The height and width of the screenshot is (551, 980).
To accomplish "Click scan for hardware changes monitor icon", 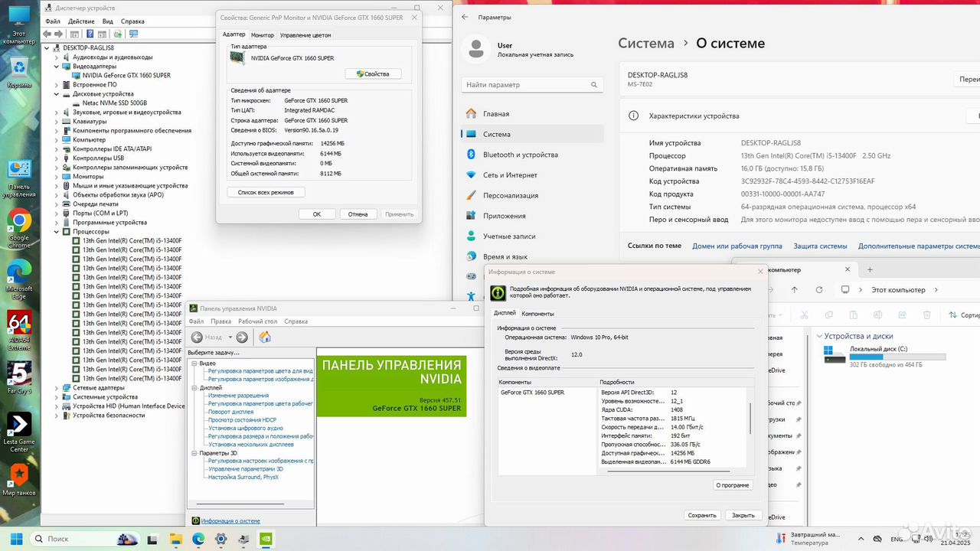I will [x=134, y=34].
